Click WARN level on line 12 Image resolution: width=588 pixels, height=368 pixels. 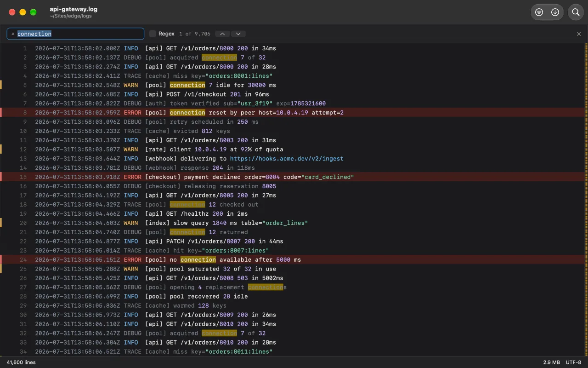point(131,149)
